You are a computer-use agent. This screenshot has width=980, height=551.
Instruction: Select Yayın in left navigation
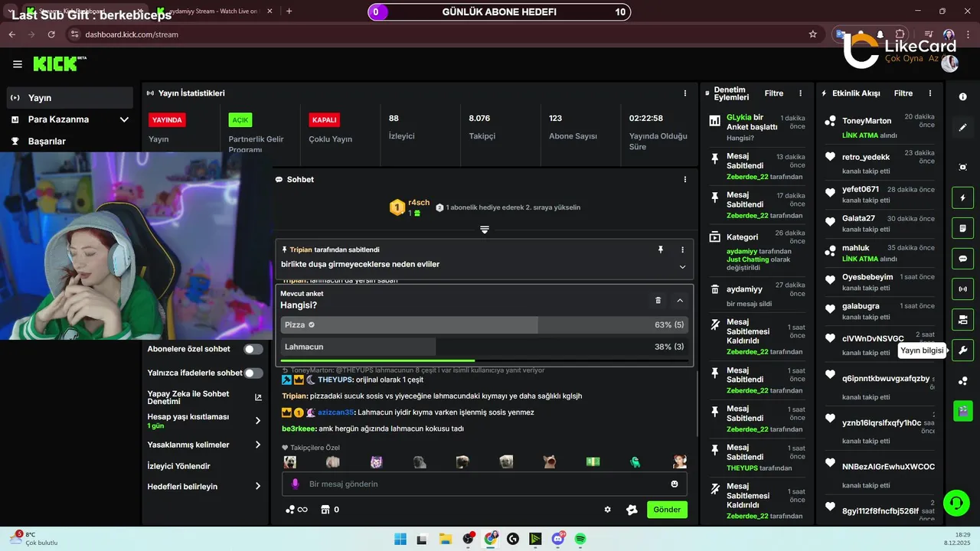tap(70, 98)
